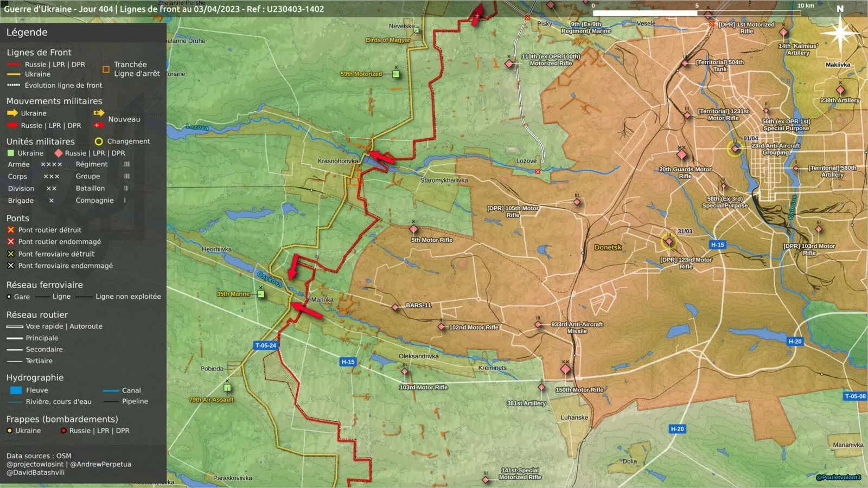Click the red arrow pointing at Marinka

[x=307, y=310]
